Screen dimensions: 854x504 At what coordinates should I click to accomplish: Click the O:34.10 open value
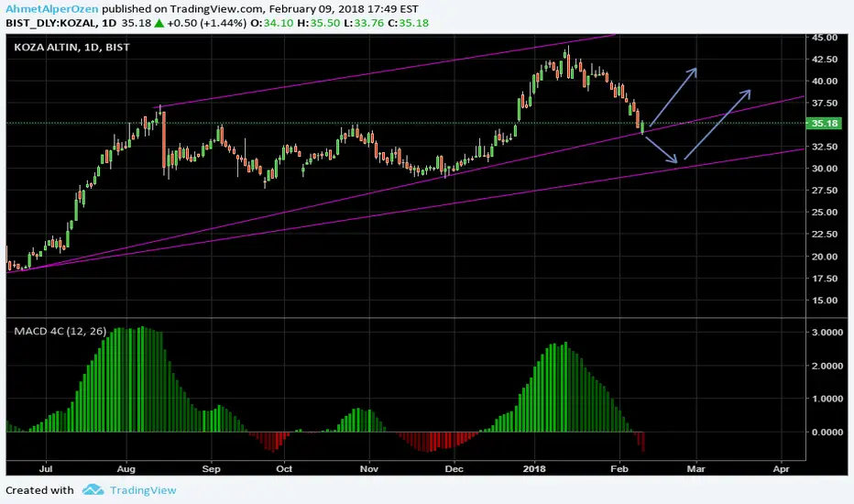(x=272, y=24)
